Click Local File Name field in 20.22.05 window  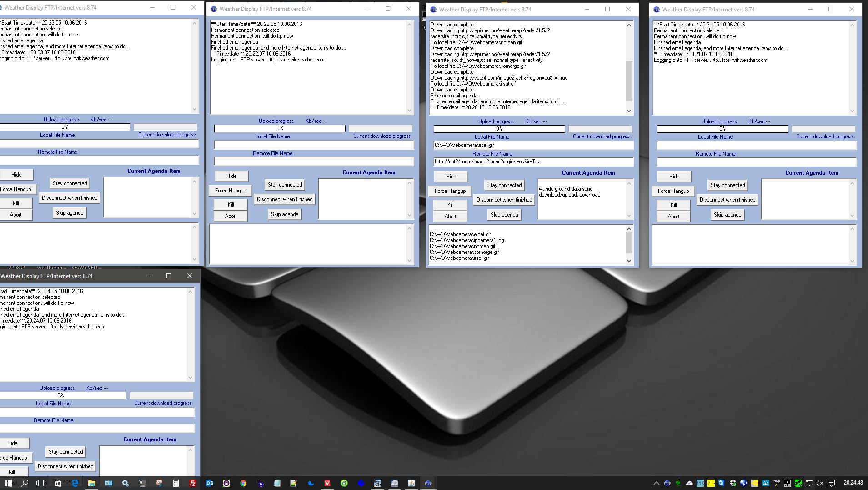click(x=314, y=145)
